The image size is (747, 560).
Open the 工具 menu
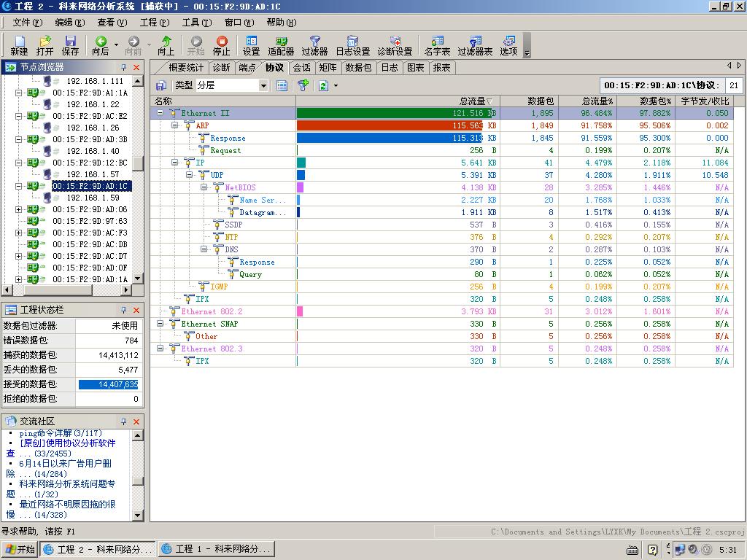(x=195, y=23)
